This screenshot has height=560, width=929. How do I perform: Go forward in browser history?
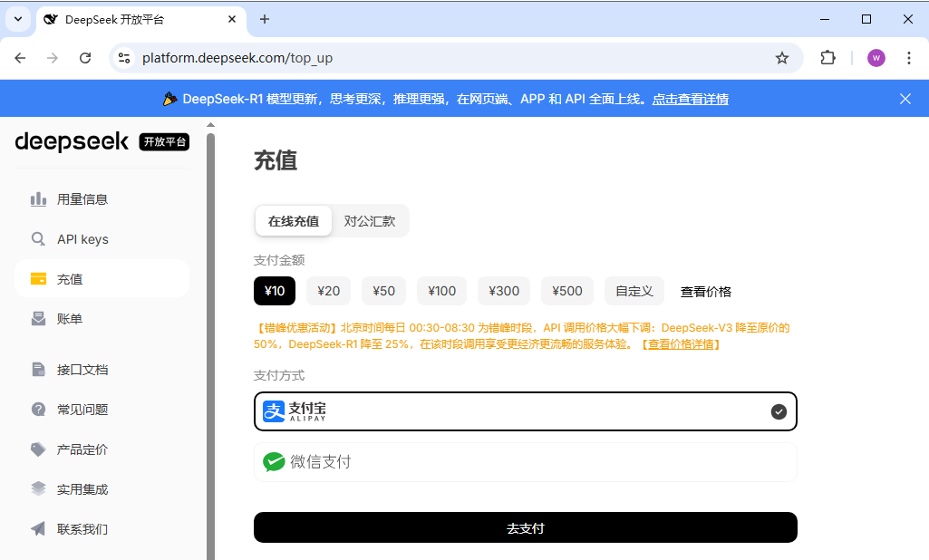53,58
